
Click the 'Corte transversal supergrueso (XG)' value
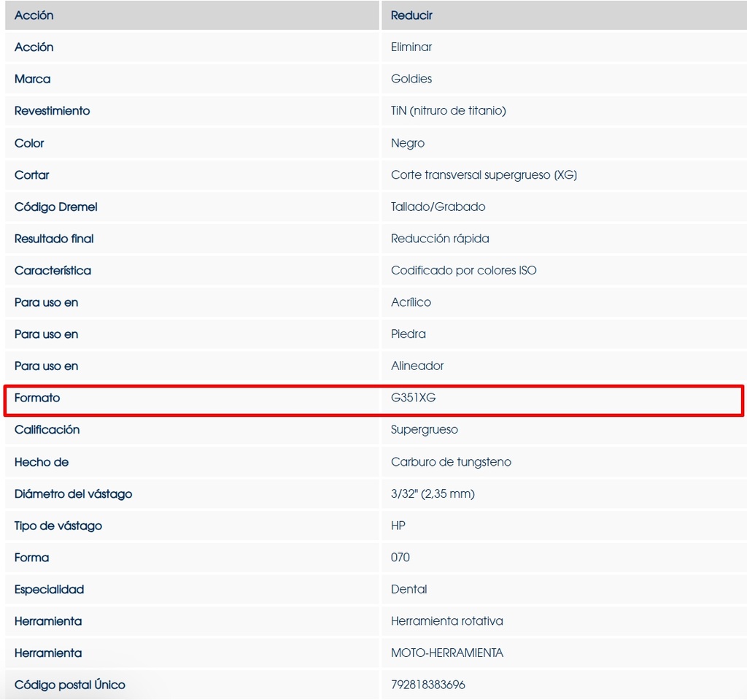[484, 175]
